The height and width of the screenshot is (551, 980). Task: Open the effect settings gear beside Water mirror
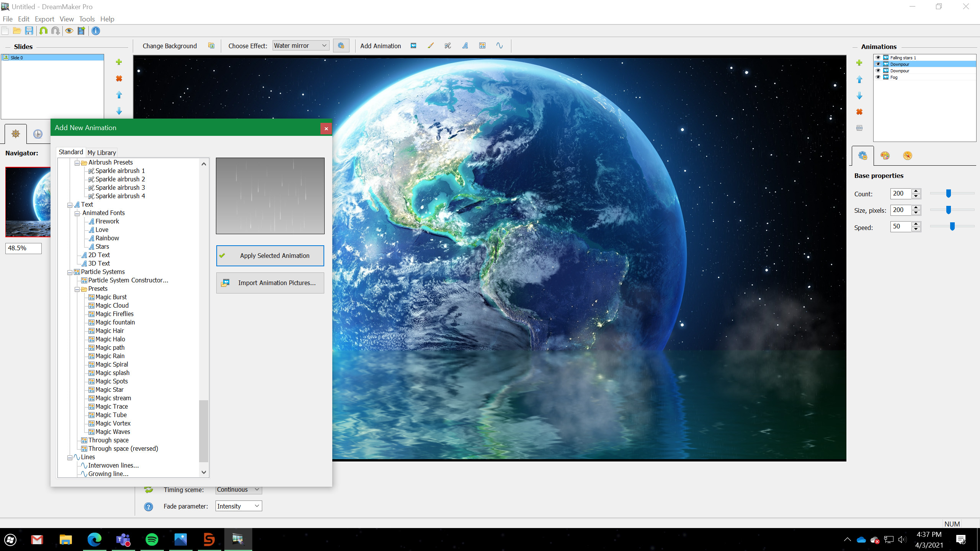point(341,45)
